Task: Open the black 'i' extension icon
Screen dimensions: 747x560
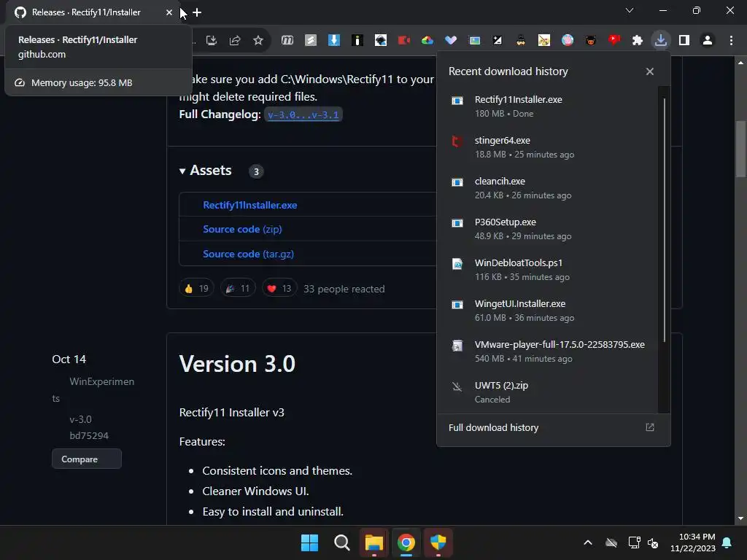Action: click(357, 41)
